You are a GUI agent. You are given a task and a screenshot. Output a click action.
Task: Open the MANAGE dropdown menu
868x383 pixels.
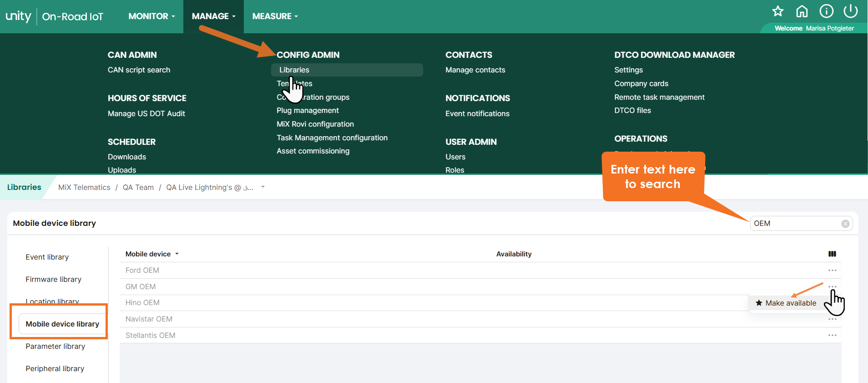213,16
